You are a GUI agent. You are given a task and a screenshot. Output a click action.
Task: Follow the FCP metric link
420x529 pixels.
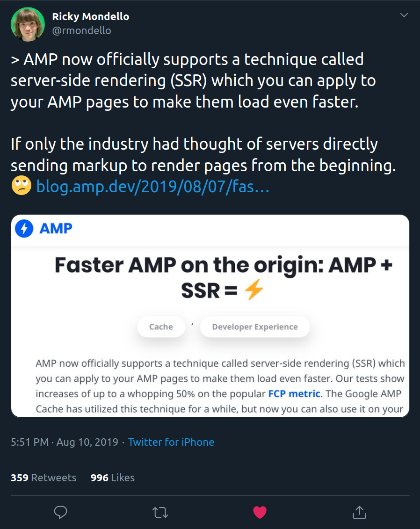click(294, 394)
